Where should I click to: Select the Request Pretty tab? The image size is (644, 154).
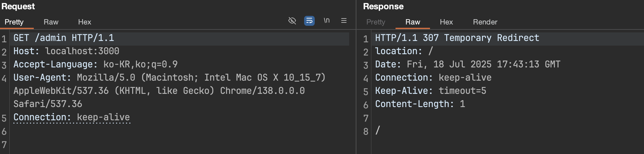14,22
